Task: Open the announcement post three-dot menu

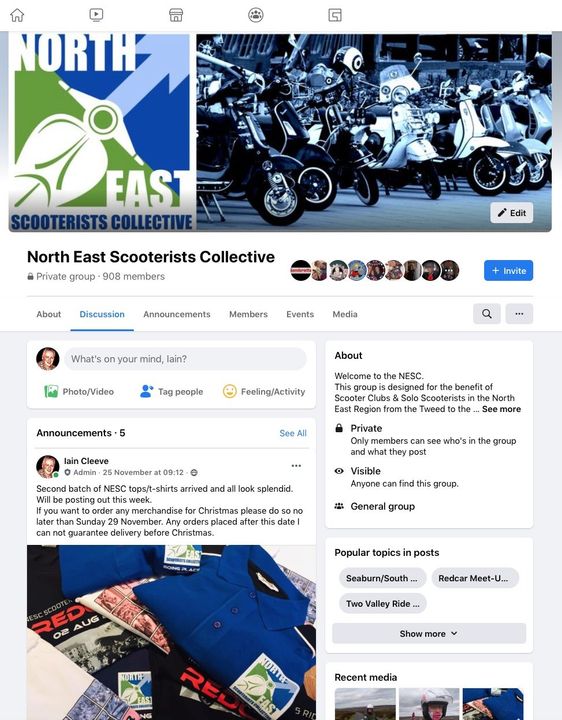Action: pos(296,466)
